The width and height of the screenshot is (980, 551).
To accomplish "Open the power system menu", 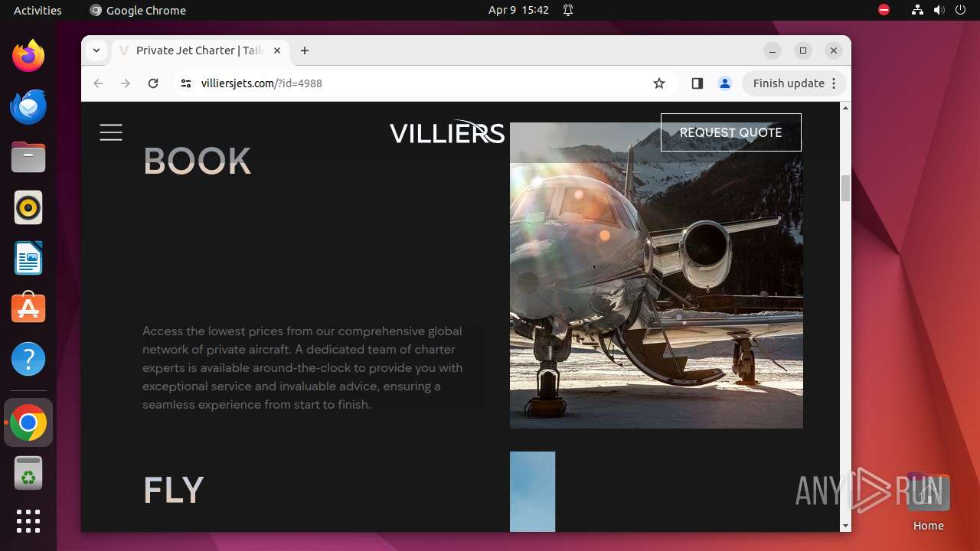I will 961,10.
